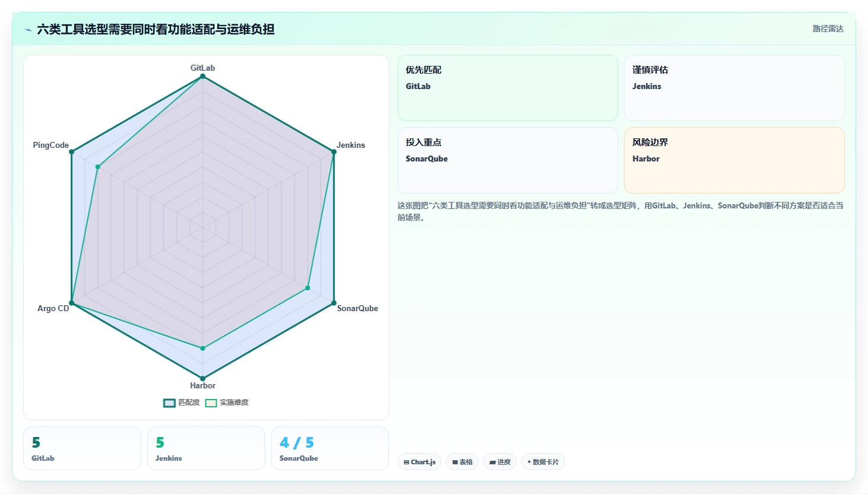Click the 实施难度 data point on the Harbor axis

point(202,349)
